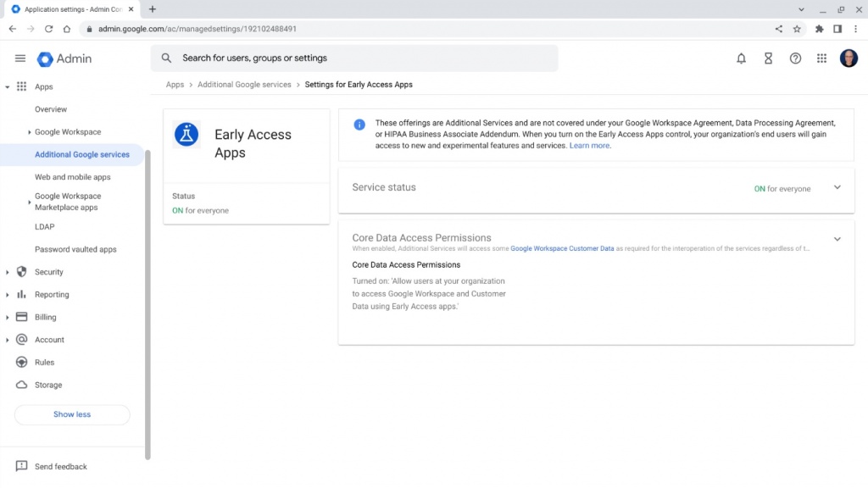This screenshot has height=488, width=868.
Task: Click the Send feedback link
Action: pyautogui.click(x=60, y=467)
